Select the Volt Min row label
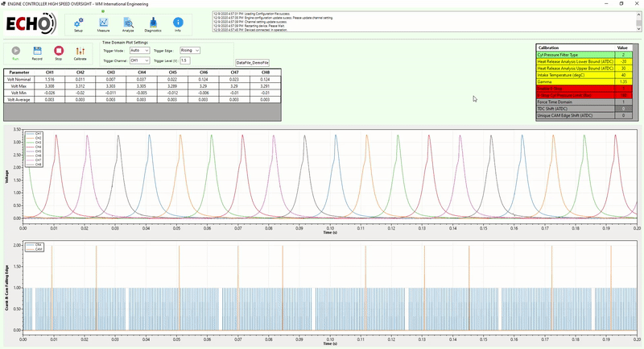 [19, 93]
